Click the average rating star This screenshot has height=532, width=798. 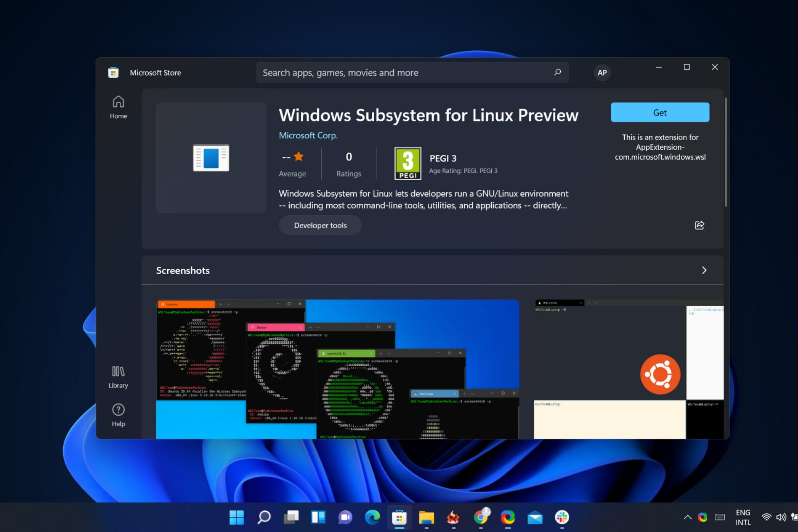point(298,156)
